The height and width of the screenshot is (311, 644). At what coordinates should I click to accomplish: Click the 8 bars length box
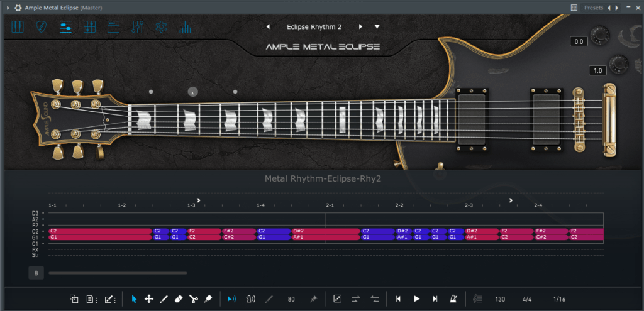point(36,273)
